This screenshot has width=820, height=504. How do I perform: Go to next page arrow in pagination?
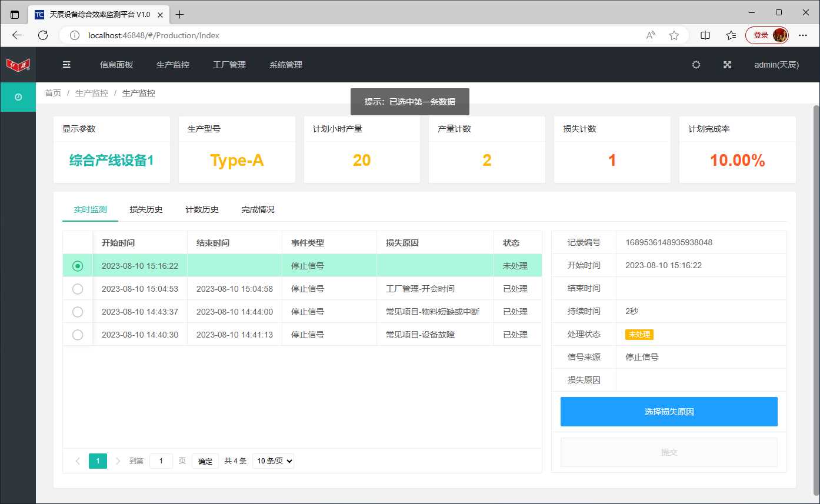pos(118,461)
